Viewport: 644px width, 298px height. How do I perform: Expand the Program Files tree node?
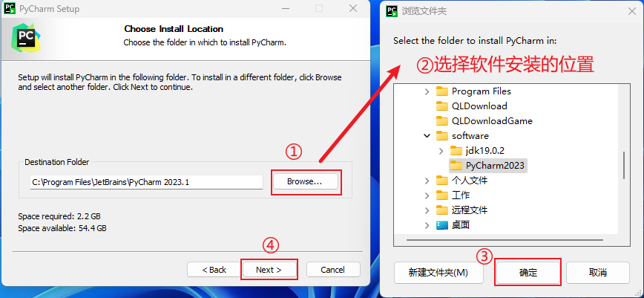pos(427,91)
